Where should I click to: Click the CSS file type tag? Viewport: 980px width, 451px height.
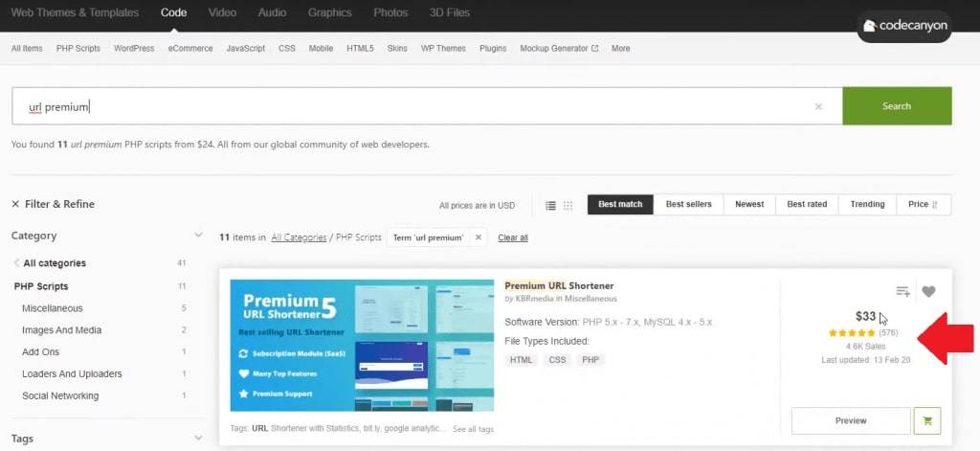tap(557, 360)
